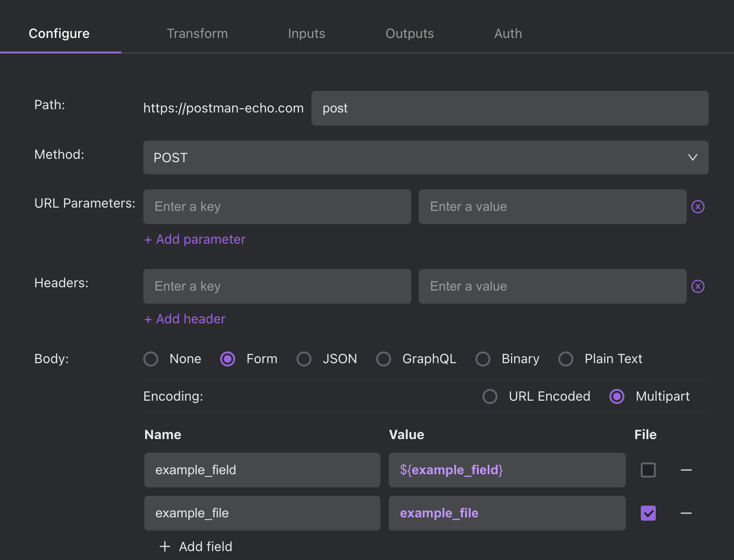Delete the example_field row using minus icon

click(x=686, y=470)
